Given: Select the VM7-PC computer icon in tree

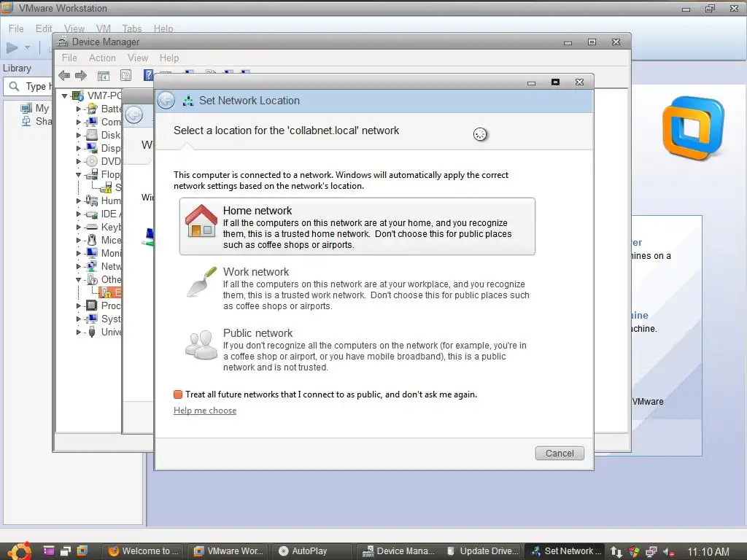Looking at the screenshot, I should click(77, 96).
